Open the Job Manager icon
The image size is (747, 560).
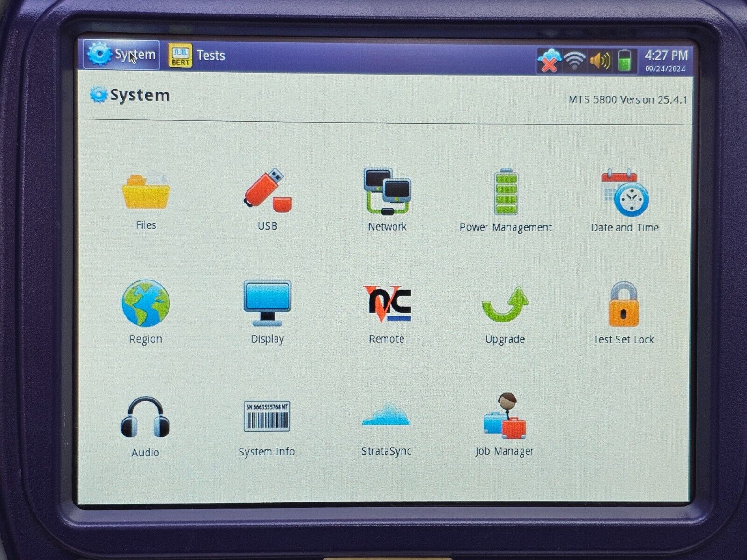(x=505, y=417)
